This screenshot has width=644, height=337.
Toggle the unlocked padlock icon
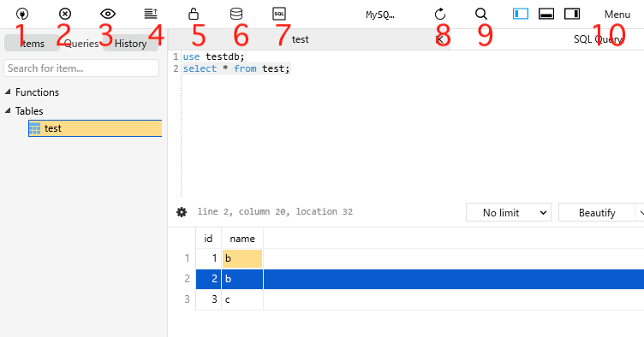pyautogui.click(x=194, y=14)
